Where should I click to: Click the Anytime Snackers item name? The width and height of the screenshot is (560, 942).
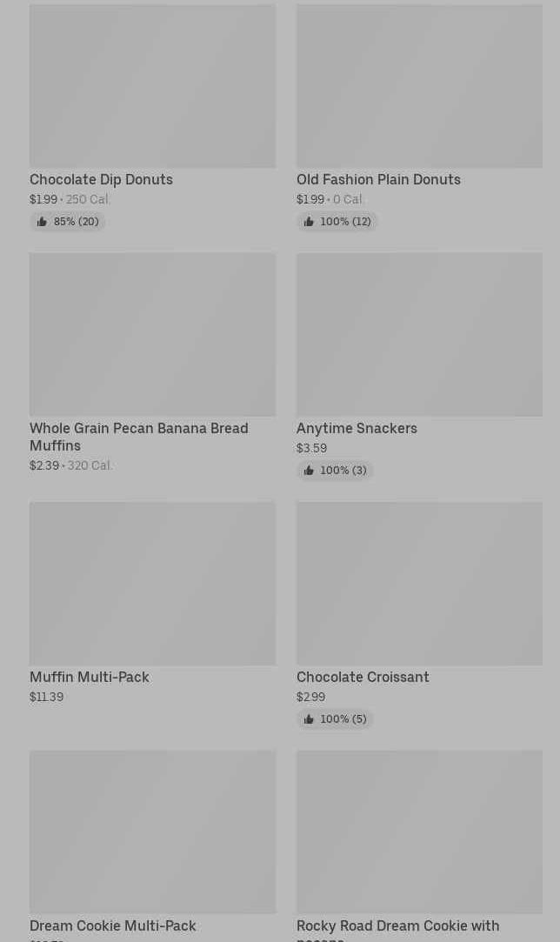pyautogui.click(x=357, y=428)
